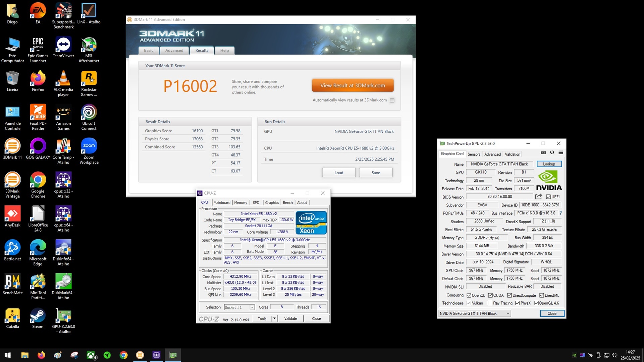Screen dimensions: 644x362
Task: Open BenchMate desktop icon
Action: [x=12, y=284]
